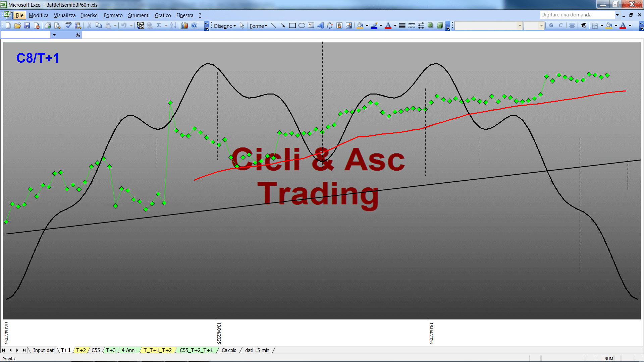Insert WordArt from the Drawing toolbar

(x=321, y=25)
